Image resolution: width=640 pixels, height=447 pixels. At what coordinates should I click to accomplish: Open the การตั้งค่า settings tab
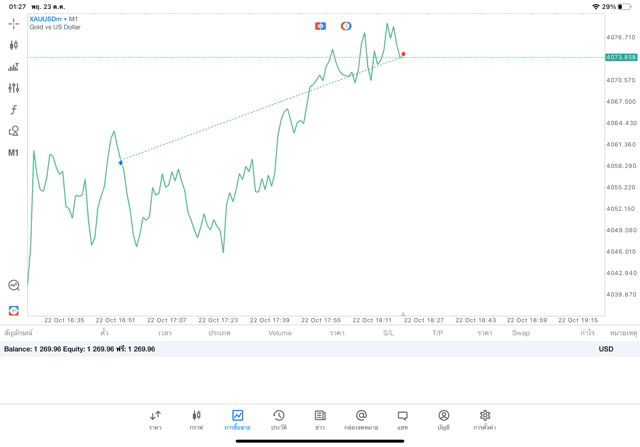(x=485, y=420)
